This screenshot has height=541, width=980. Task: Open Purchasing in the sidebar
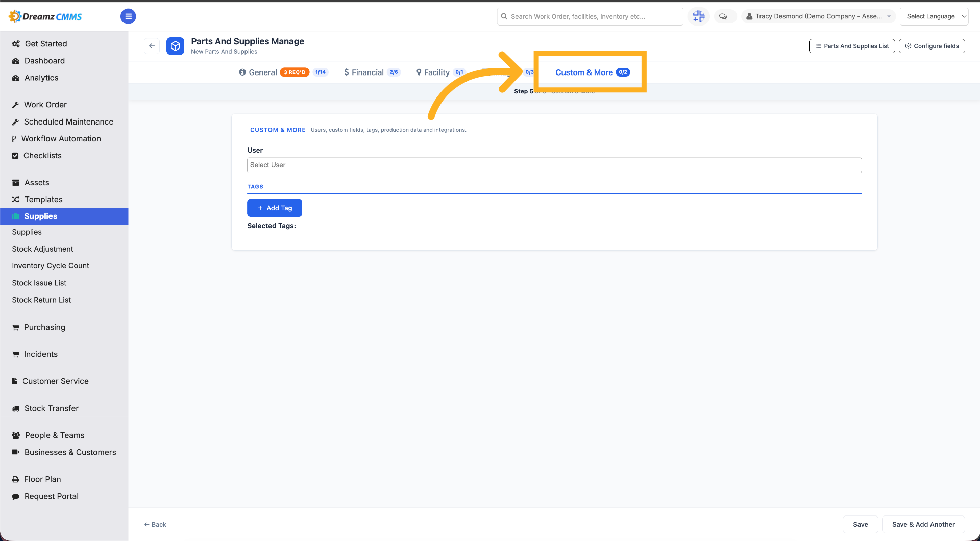coord(44,327)
